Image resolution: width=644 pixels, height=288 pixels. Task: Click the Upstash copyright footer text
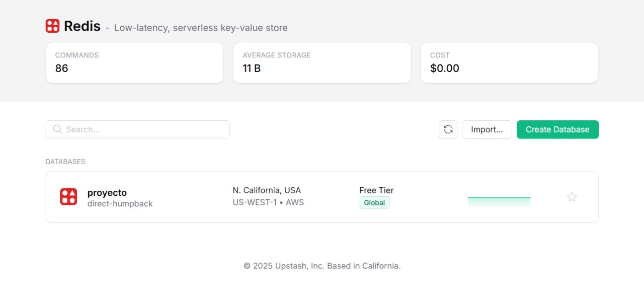point(322,266)
